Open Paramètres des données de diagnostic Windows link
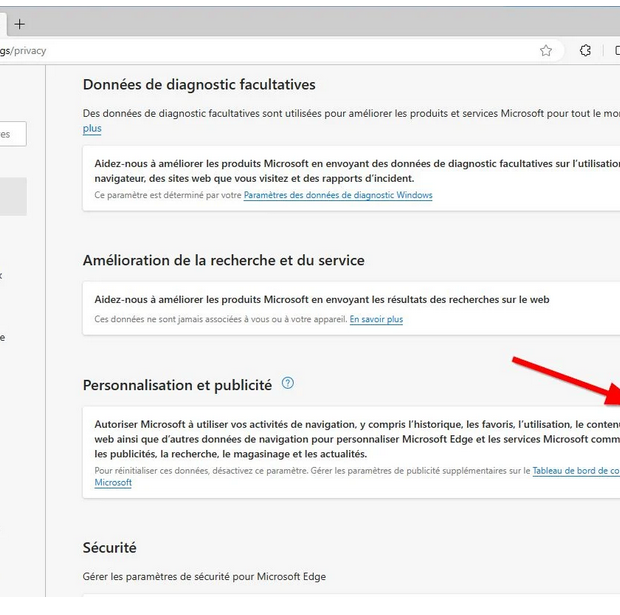The image size is (620, 615). [338, 195]
